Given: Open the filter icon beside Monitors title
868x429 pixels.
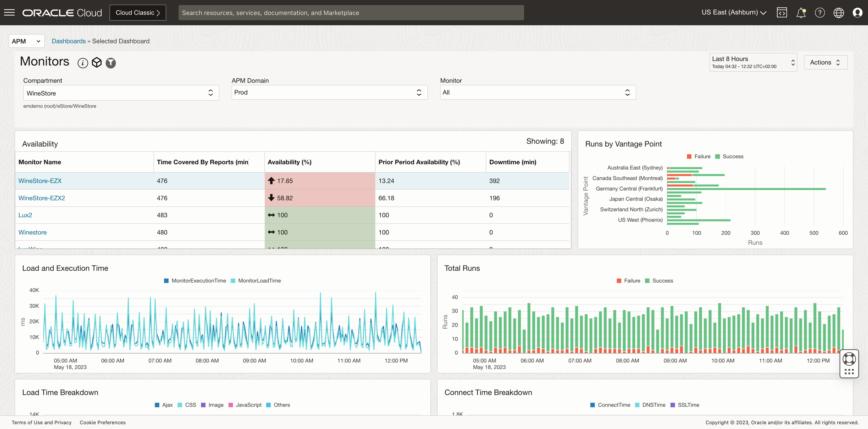Looking at the screenshot, I should (111, 63).
